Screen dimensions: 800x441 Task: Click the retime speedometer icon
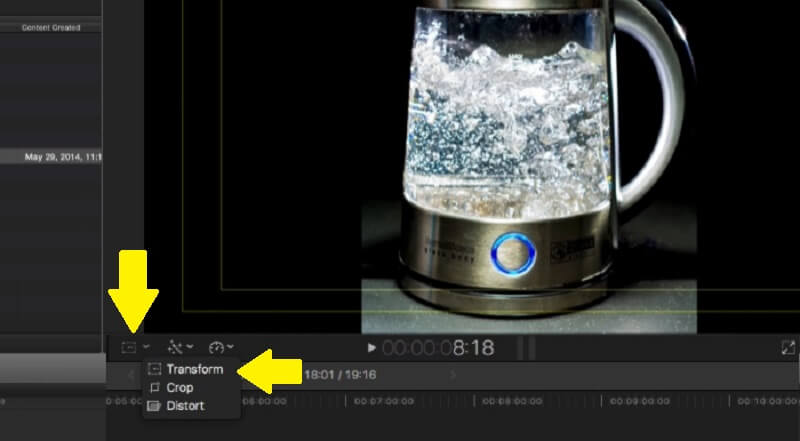click(216, 348)
